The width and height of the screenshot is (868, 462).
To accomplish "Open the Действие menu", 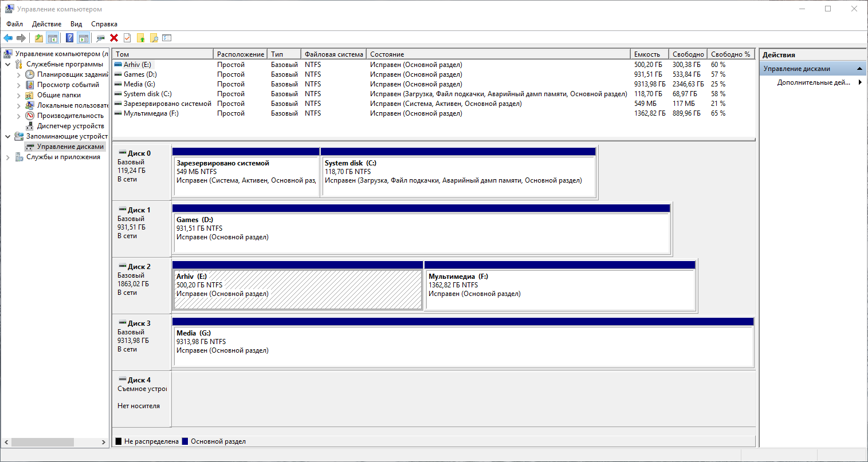I will [46, 24].
